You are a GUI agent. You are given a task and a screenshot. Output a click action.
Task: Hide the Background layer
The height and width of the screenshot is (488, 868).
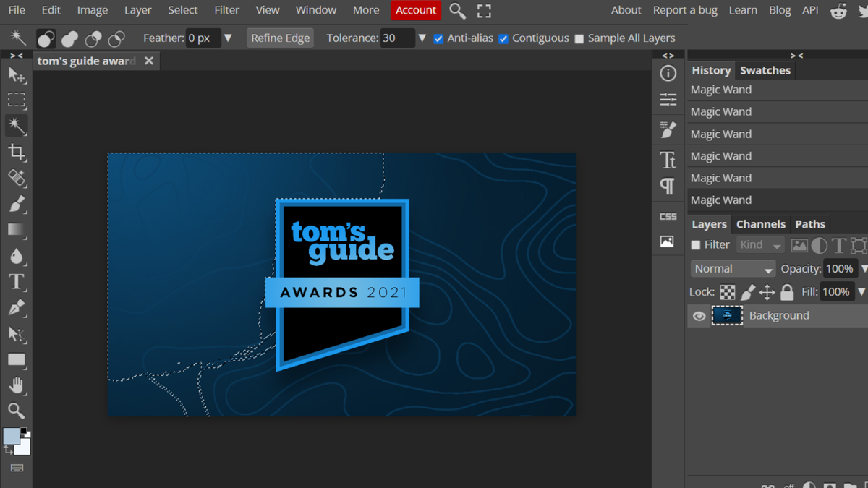(698, 315)
